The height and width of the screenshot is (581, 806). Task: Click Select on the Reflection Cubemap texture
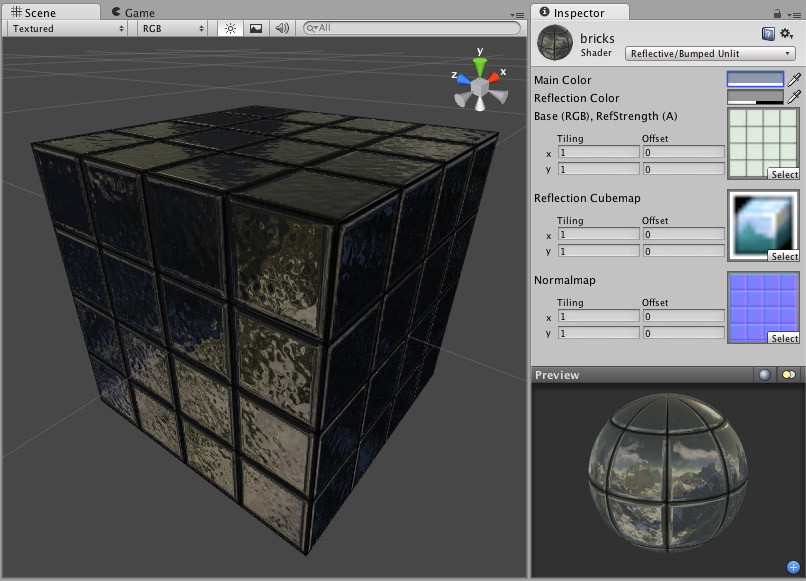[784, 256]
